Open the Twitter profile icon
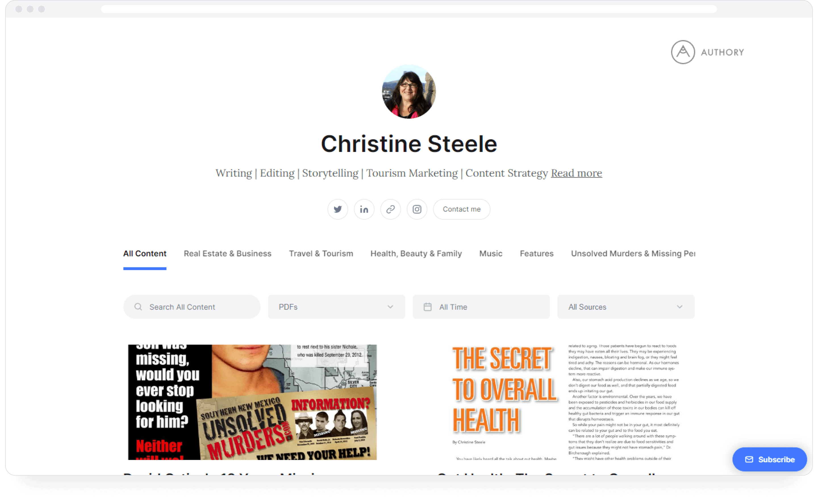818x504 pixels. 338,209
